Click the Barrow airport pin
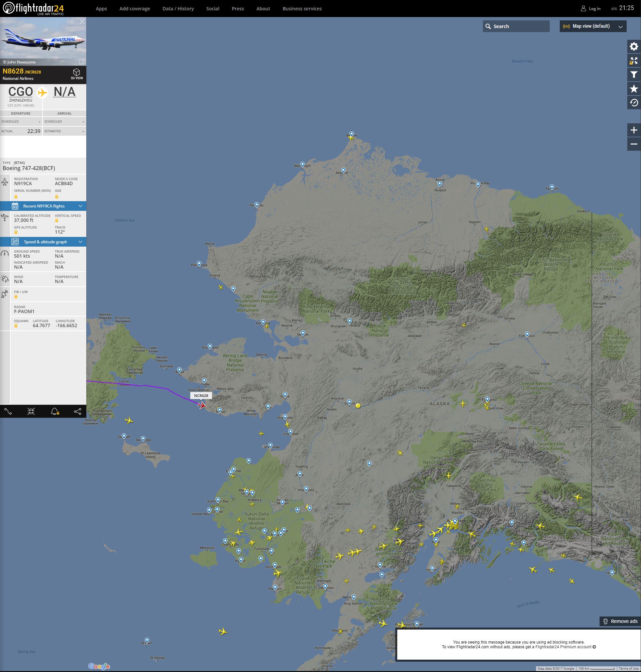641x672 pixels. coord(351,134)
